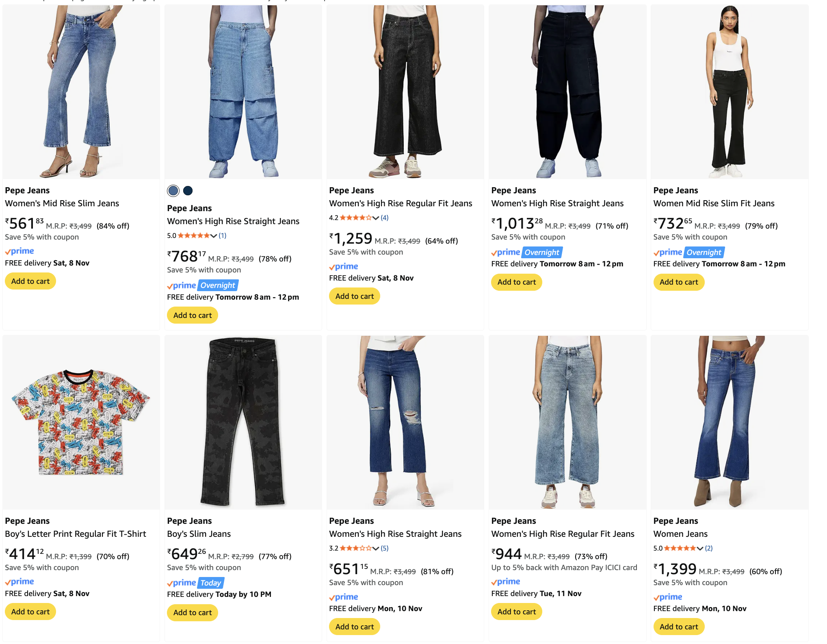
Task: Expand rating chevron for 4.2 Regular Fit Jeans
Action: pos(376,218)
